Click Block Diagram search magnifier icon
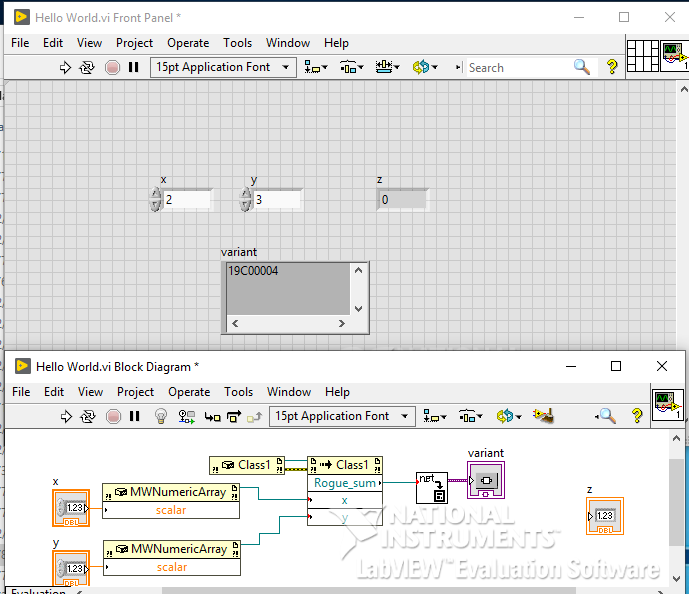Image resolution: width=689 pixels, height=594 pixels. tap(606, 416)
